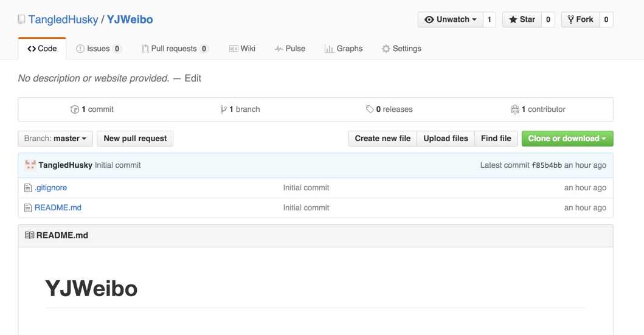
Task: View the 1 branch list
Action: [240, 109]
